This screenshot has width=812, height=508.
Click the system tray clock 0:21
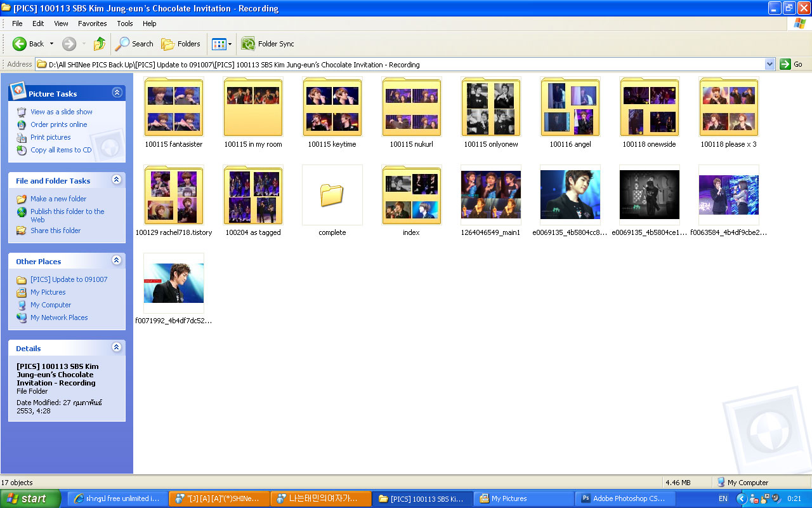coord(793,498)
